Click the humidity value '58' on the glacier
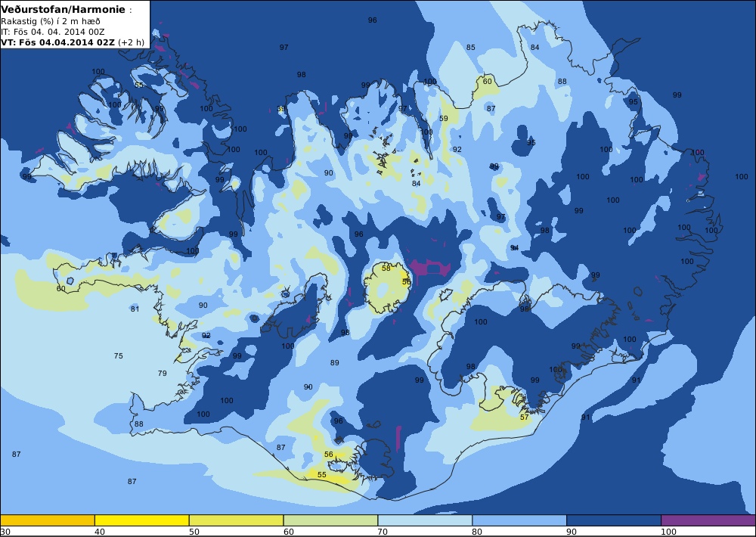The height and width of the screenshot is (537, 756). coord(386,268)
